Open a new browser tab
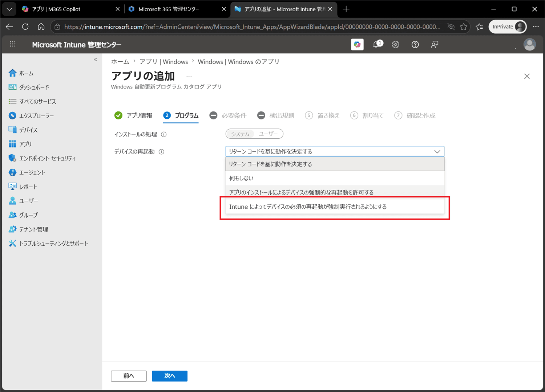The height and width of the screenshot is (392, 545). click(x=346, y=9)
